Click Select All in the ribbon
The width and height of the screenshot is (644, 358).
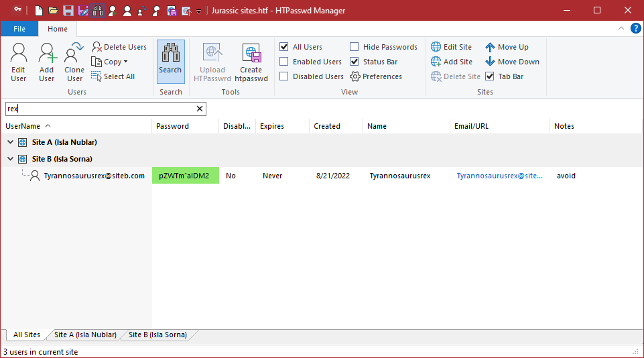coord(113,76)
